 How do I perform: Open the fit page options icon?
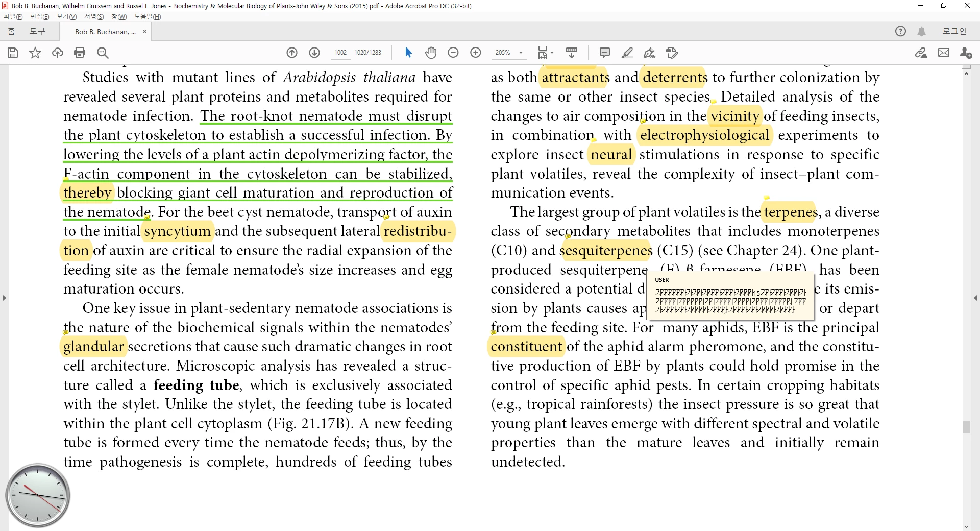pyautogui.click(x=545, y=53)
